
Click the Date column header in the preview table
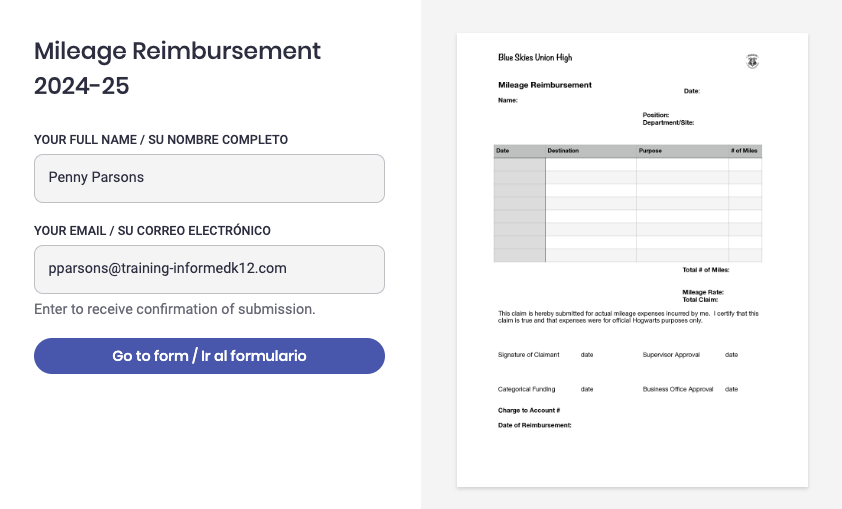(503, 151)
